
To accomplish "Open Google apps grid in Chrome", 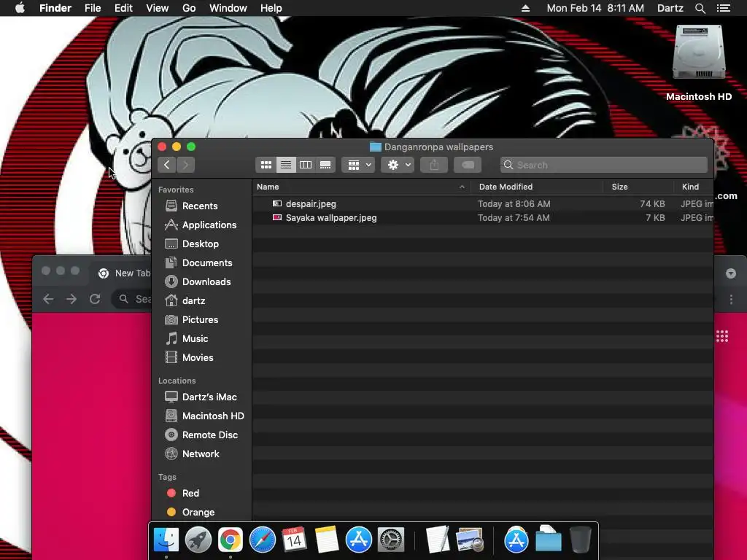I will click(722, 336).
